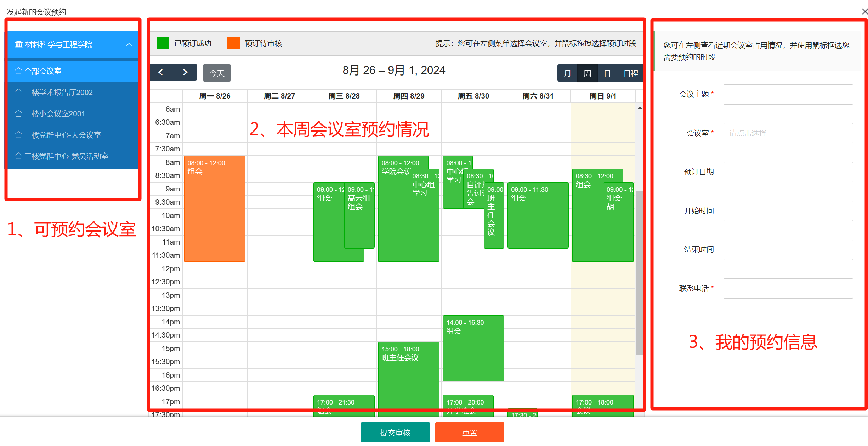868x446 pixels.
Task: Open the 会议室 selection dropdown
Action: pos(788,133)
